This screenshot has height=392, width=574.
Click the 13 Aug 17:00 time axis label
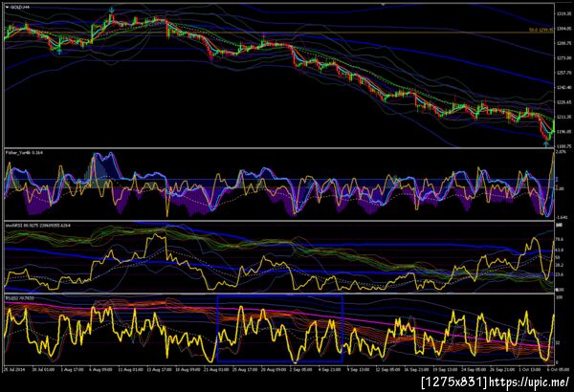point(158,370)
